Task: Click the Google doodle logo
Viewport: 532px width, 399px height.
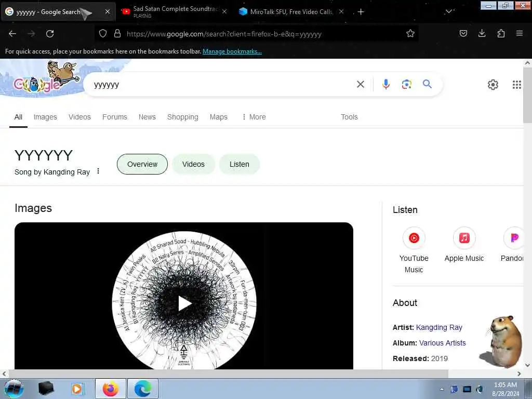Action: click(x=46, y=79)
